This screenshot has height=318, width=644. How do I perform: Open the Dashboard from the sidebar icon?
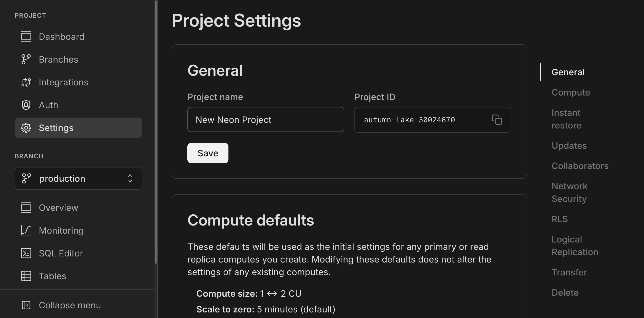(x=26, y=36)
